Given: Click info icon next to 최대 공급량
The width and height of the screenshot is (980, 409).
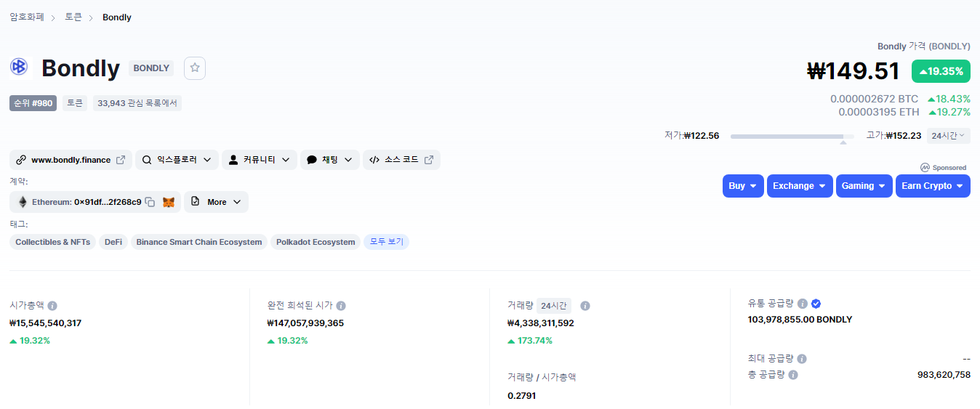Looking at the screenshot, I should tap(802, 359).
